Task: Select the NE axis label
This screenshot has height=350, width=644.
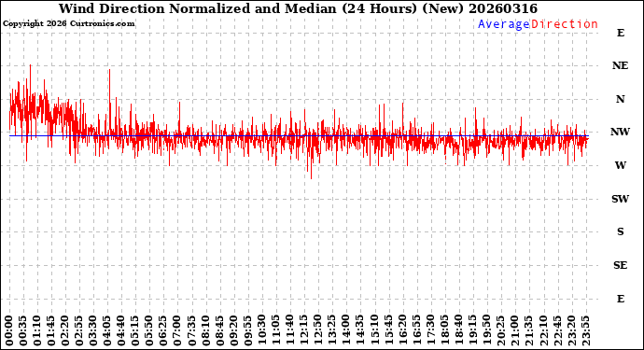Action: pos(620,65)
